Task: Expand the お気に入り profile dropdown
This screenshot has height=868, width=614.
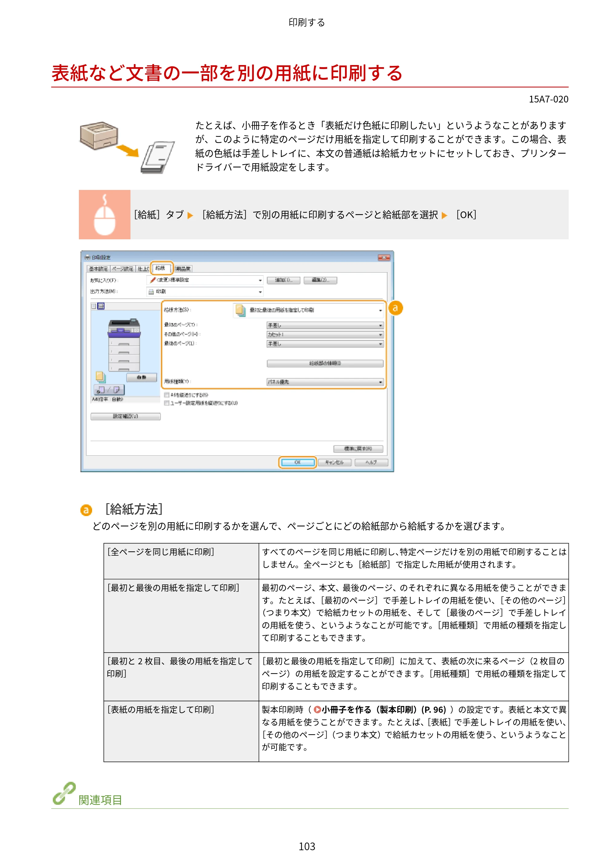Action: (x=205, y=280)
